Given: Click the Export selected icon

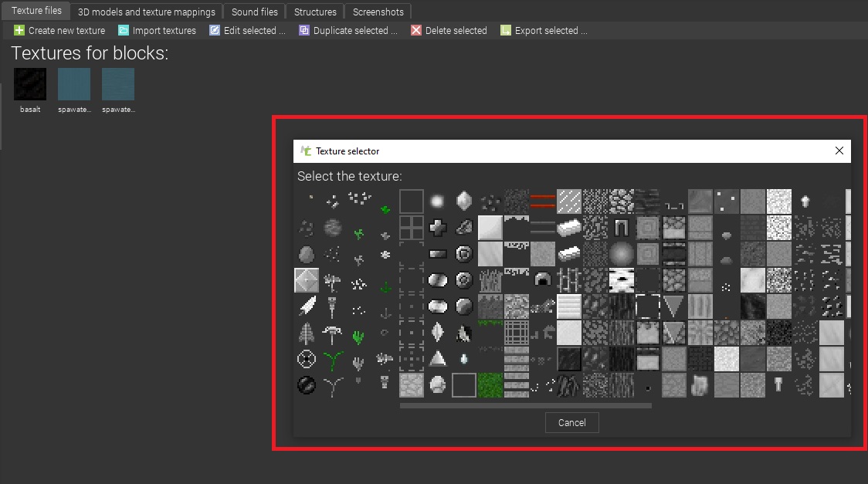Looking at the screenshot, I should pos(505,30).
